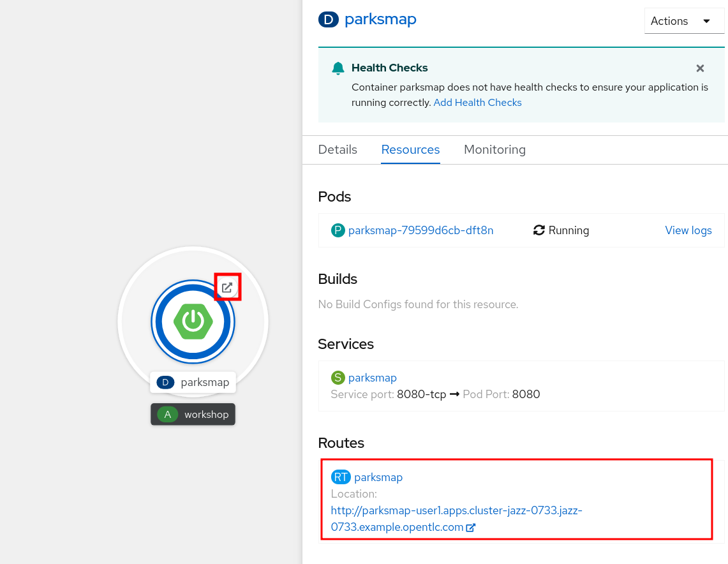Dismiss the Health Checks notification
728x564 pixels.
click(x=700, y=68)
